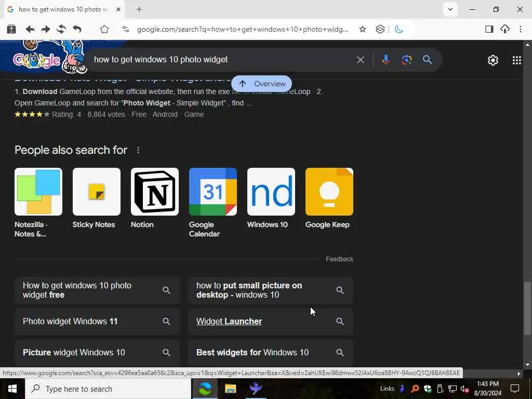Open the Sticky Notes thumbnail
The height and width of the screenshot is (399, 532).
tap(96, 192)
